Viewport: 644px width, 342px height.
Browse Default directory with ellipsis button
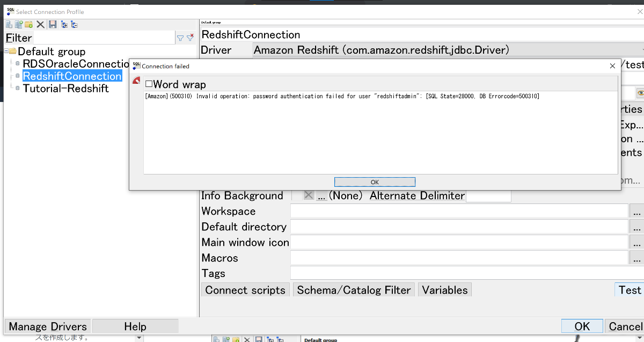click(x=636, y=227)
